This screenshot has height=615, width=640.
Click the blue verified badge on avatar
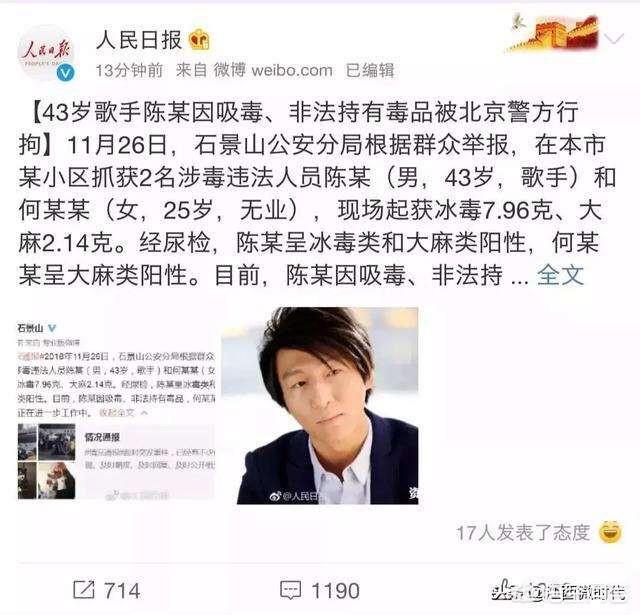(65, 73)
